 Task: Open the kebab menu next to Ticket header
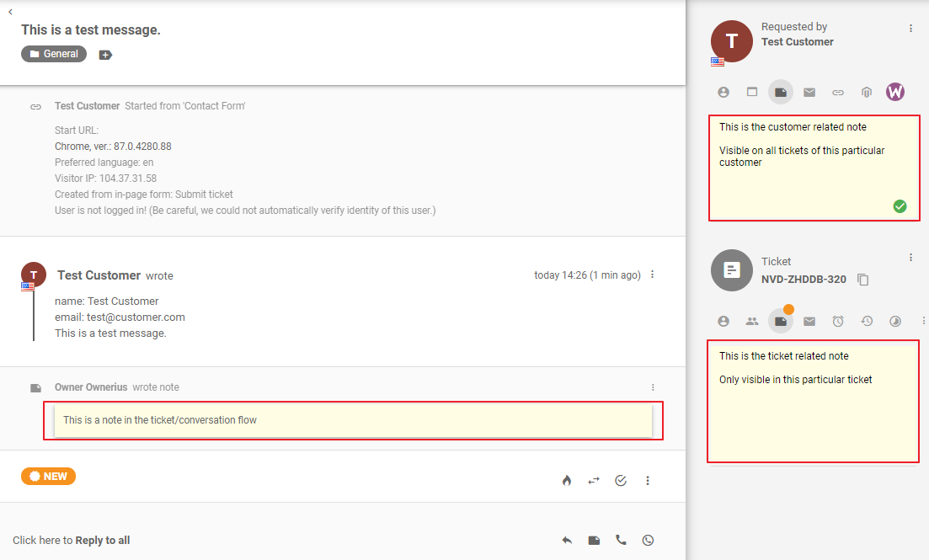(910, 257)
